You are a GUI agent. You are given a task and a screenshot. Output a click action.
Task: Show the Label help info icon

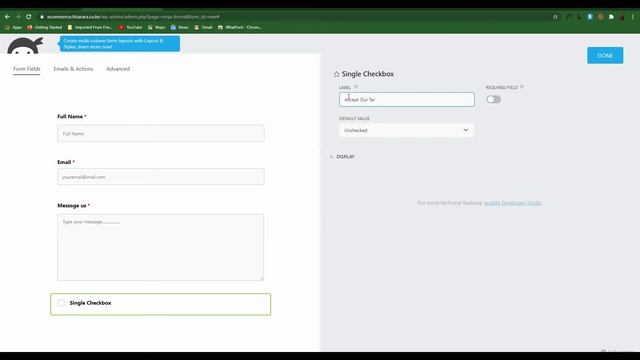tap(356, 87)
